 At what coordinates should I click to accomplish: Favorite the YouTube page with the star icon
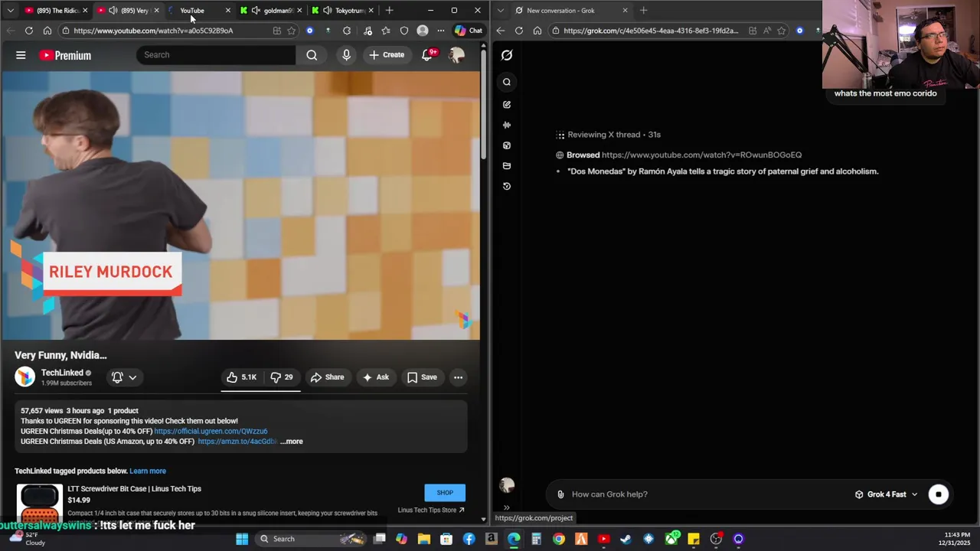(x=291, y=31)
